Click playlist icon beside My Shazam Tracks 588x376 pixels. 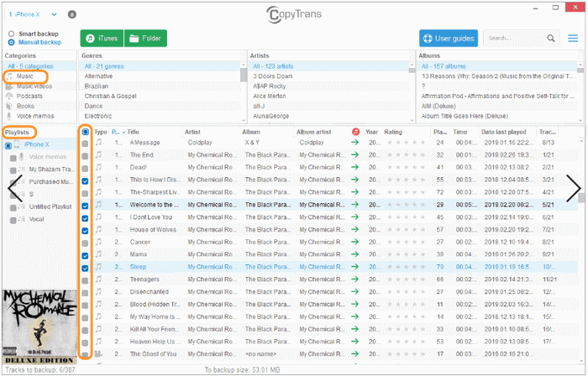tap(22, 170)
